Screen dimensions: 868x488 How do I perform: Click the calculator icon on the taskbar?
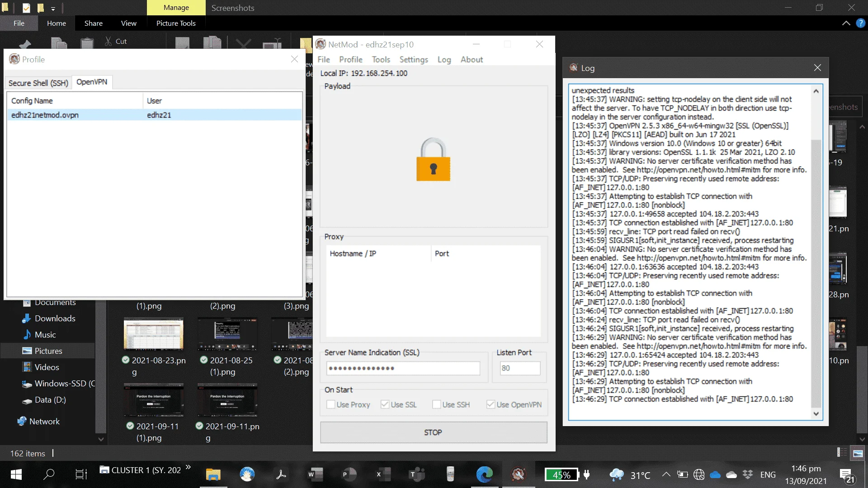pos(450,474)
